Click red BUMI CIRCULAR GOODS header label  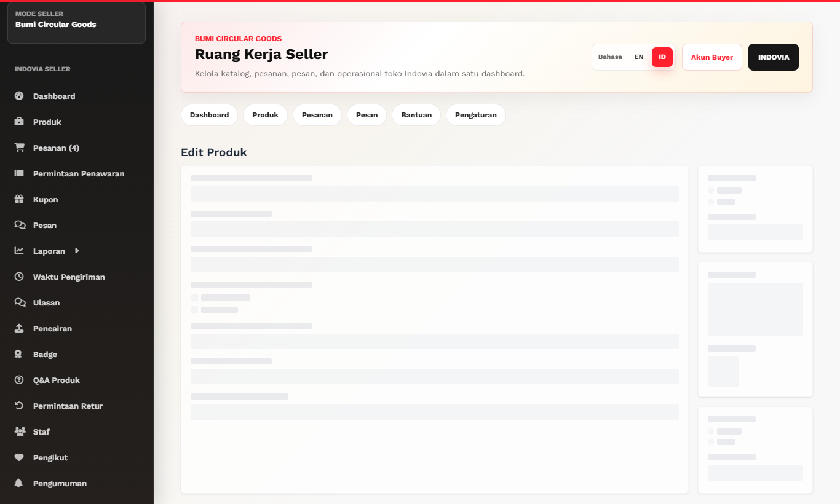238,39
